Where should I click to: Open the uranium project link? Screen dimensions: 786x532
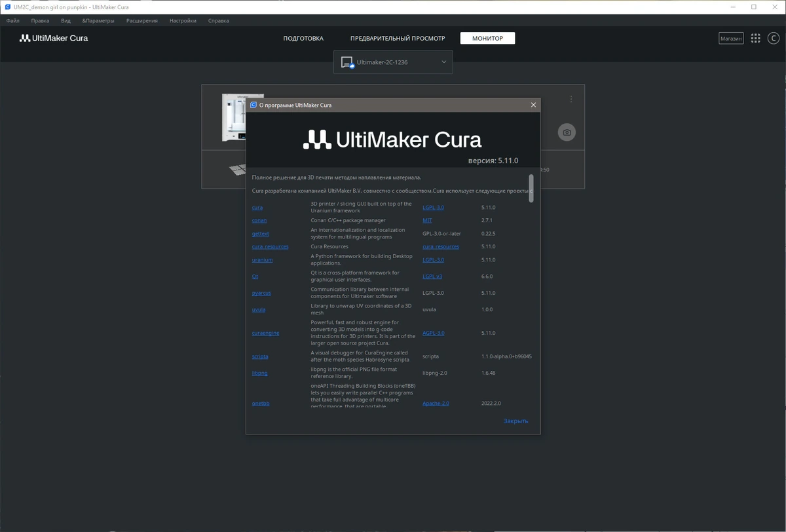coord(263,260)
